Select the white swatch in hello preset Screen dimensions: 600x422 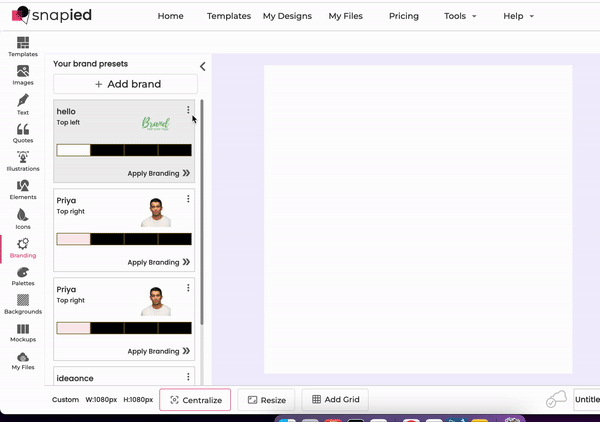coord(73,150)
